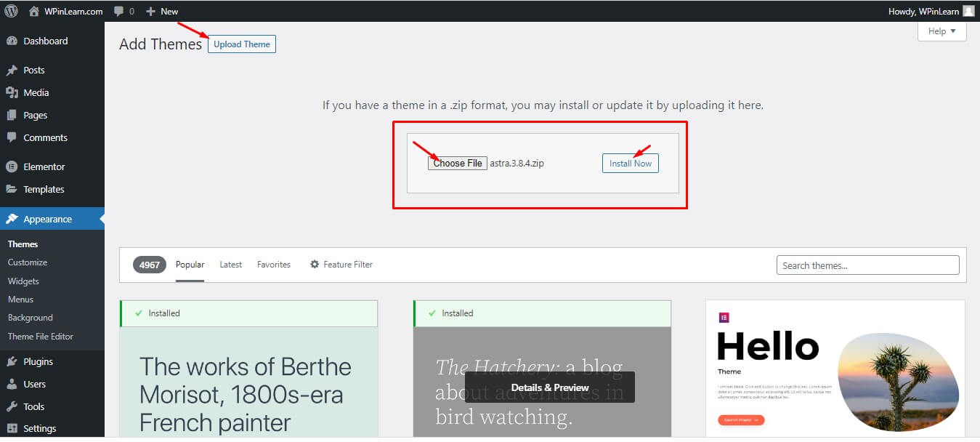
Task: Click the Users person icon
Action: pos(12,384)
